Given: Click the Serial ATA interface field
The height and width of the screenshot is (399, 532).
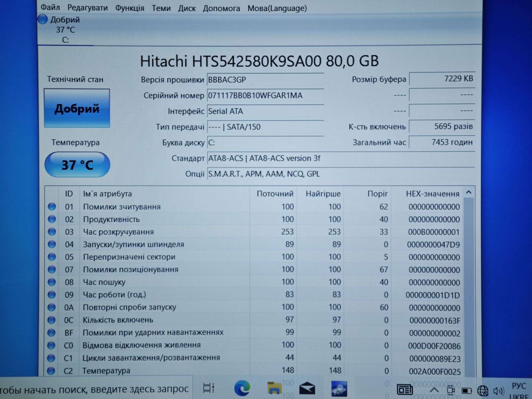Looking at the screenshot, I should pos(265,111).
